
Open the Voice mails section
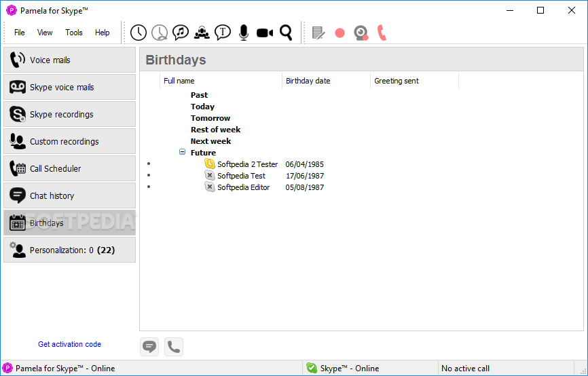pyautogui.click(x=69, y=60)
